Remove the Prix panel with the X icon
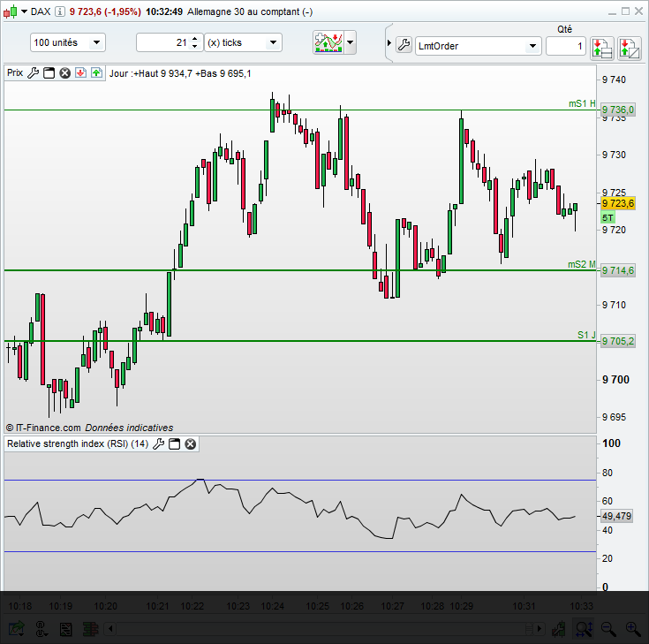 pos(65,73)
